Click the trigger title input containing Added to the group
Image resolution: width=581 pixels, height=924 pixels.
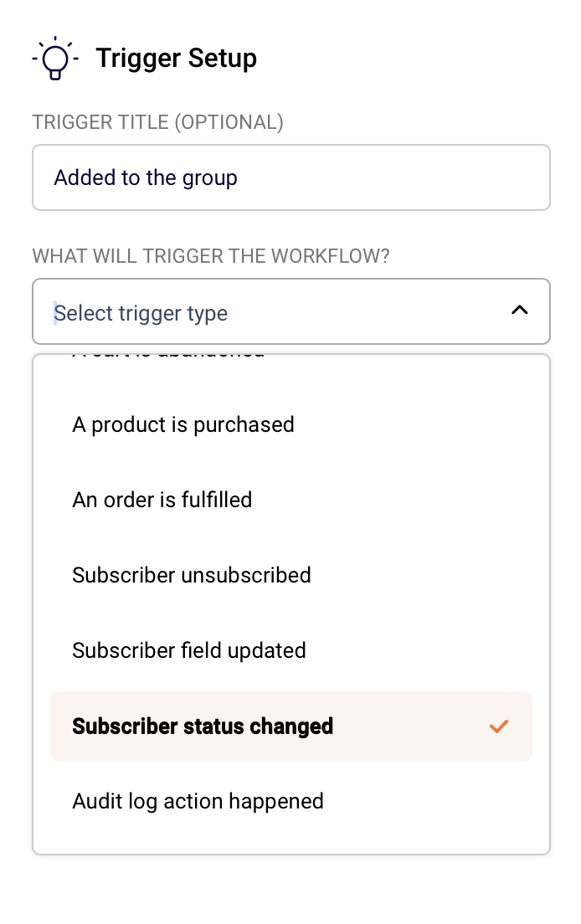(x=291, y=177)
